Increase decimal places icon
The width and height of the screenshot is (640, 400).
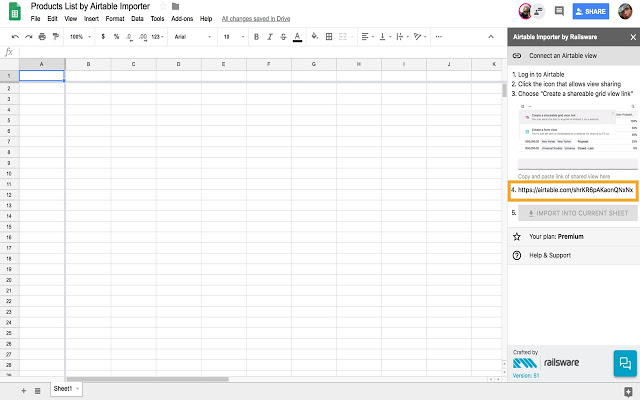coord(143,37)
